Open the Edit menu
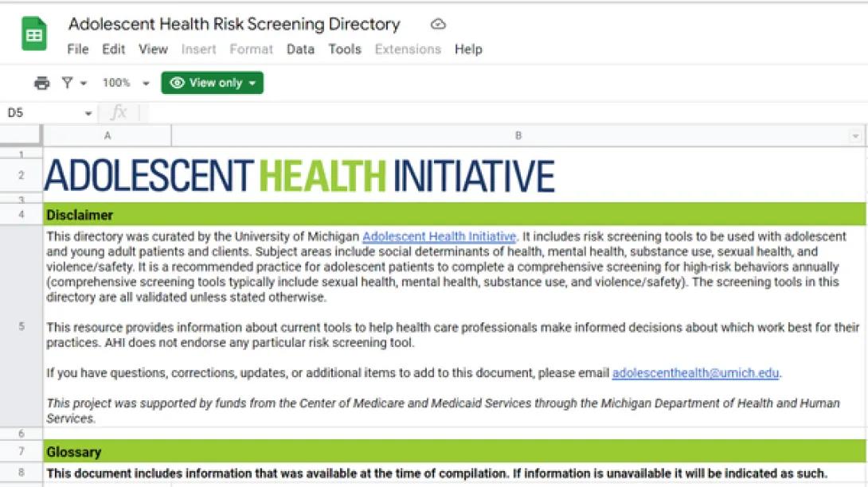Viewport: 868px width, 487px height. [x=114, y=49]
